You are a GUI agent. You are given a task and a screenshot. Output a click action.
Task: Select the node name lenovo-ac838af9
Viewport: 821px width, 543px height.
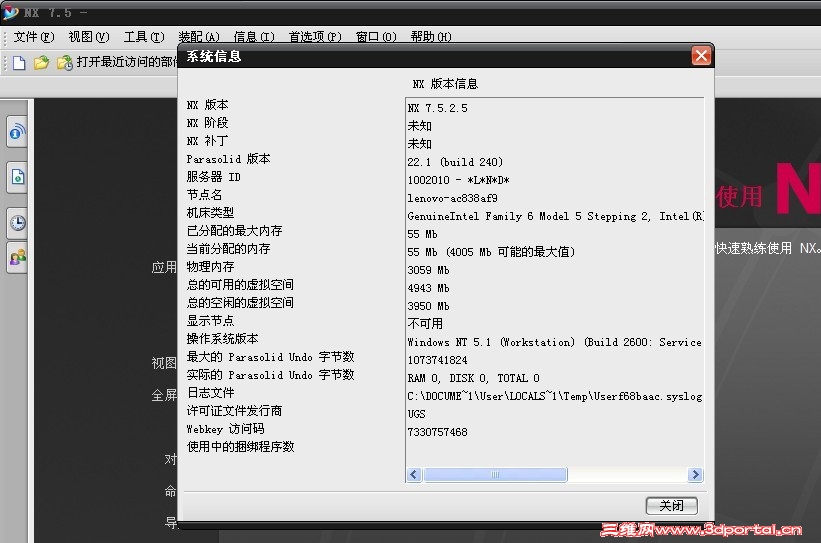pos(452,198)
